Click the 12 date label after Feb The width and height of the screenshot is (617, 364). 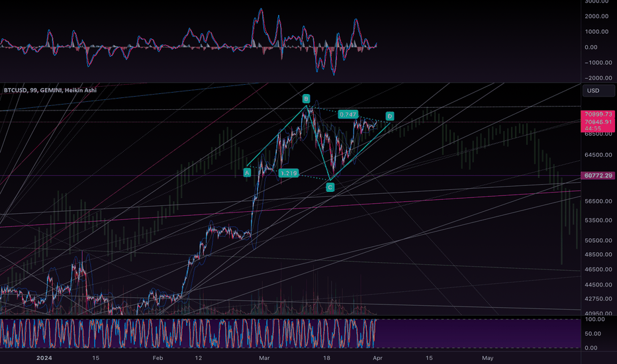(x=199, y=357)
